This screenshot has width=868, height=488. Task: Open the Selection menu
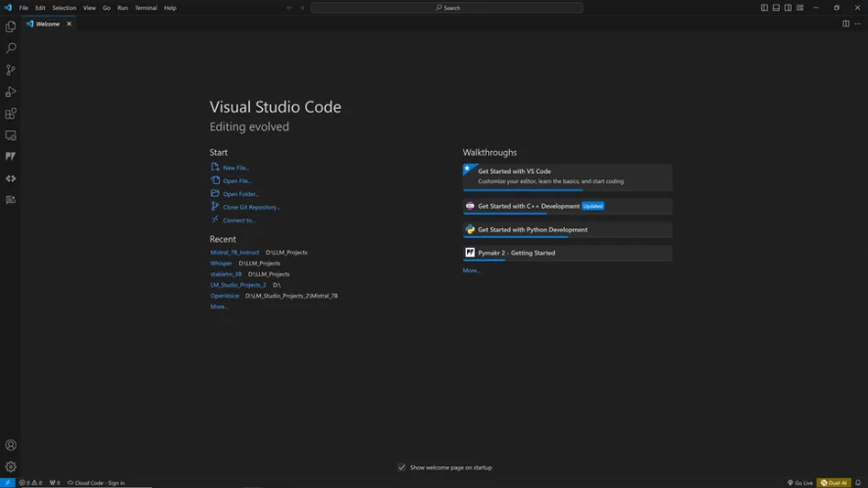coord(64,7)
